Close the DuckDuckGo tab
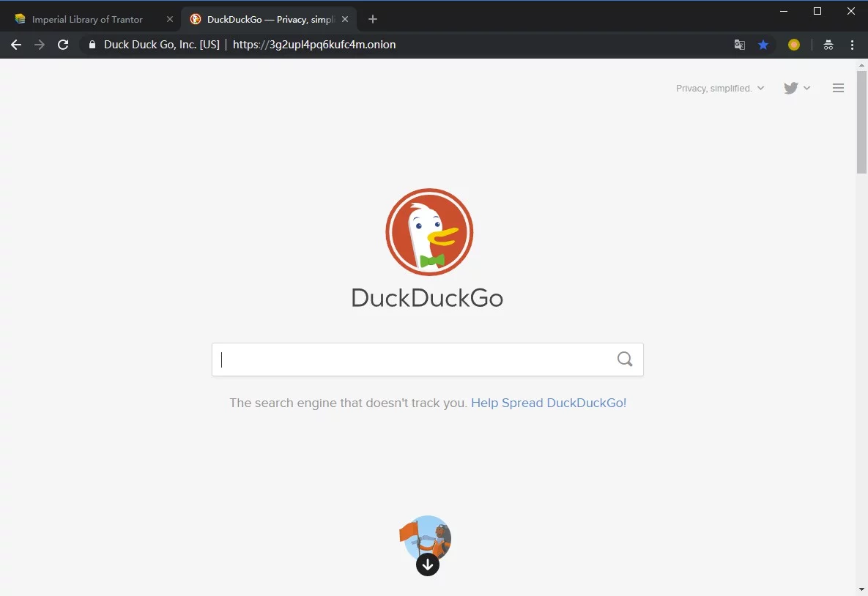 click(345, 19)
